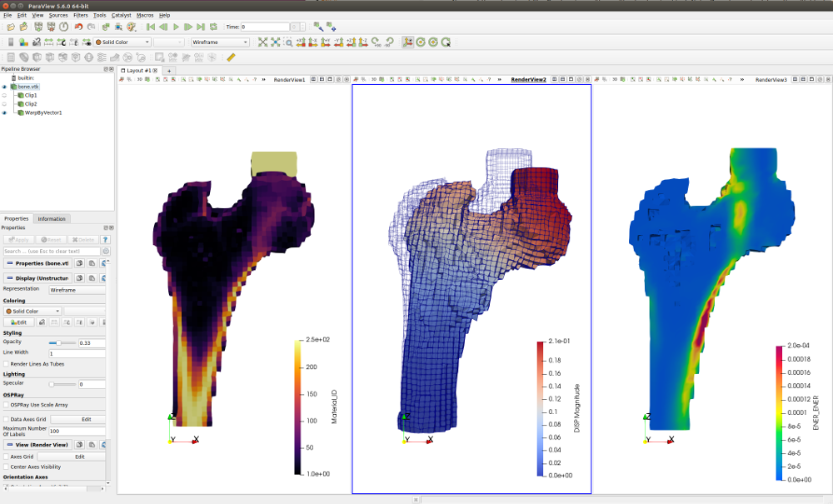Enable OSPRay Use Scale Array checkbox
Image resolution: width=833 pixels, height=504 pixels.
[7, 405]
